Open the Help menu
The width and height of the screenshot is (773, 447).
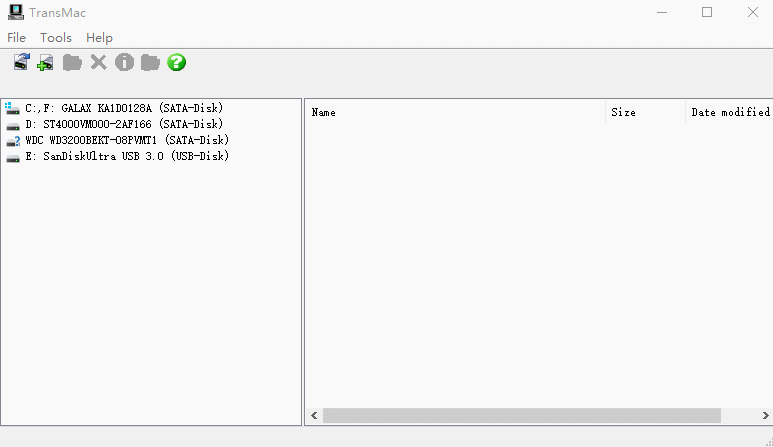pyautogui.click(x=99, y=38)
